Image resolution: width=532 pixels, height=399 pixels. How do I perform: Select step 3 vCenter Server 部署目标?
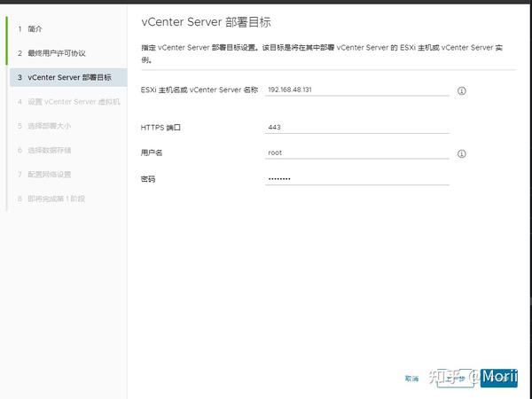68,77
